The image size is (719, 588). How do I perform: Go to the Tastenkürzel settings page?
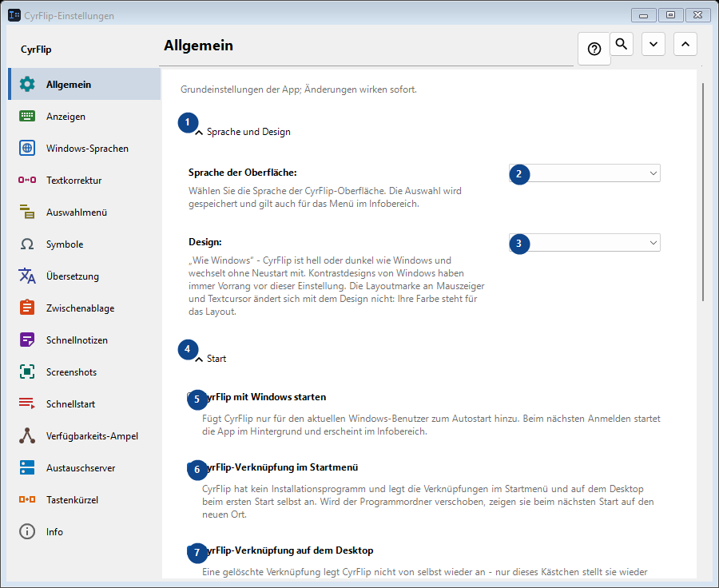[85, 499]
